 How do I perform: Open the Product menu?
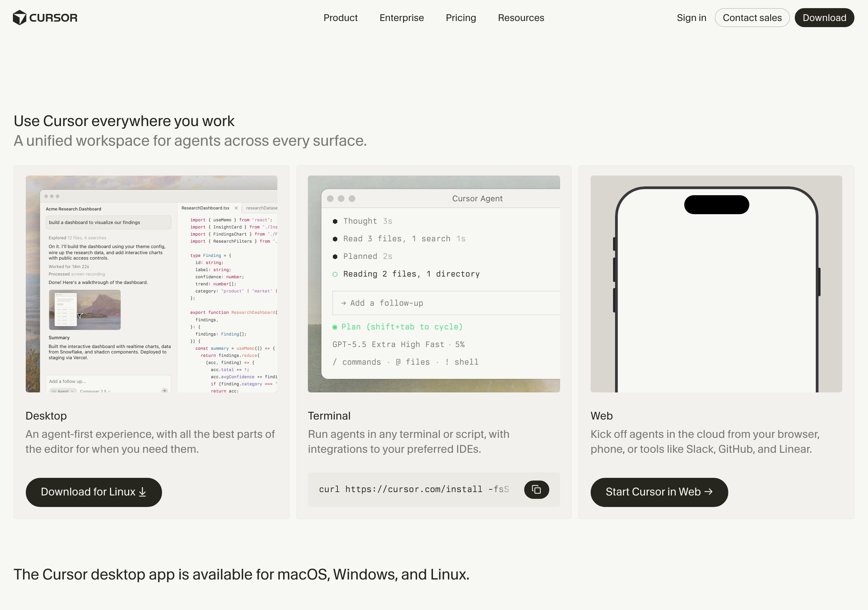[340, 18]
